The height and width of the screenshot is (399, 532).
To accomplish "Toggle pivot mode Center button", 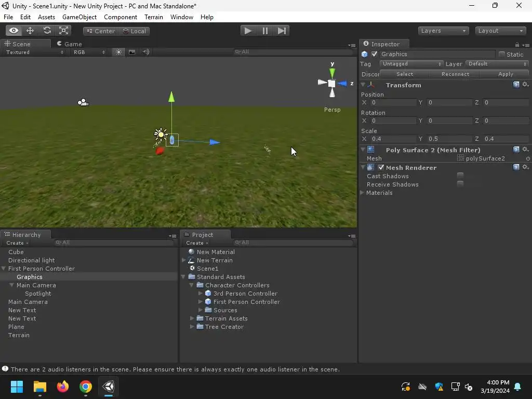I will pyautogui.click(x=101, y=31).
